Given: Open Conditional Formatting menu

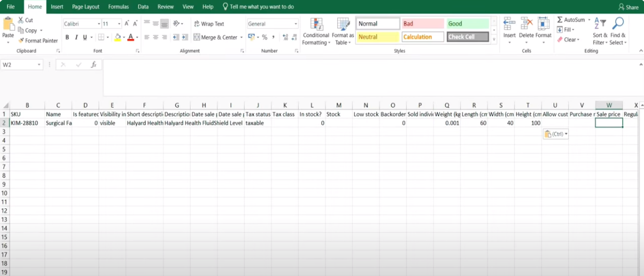Looking at the screenshot, I should pos(316,31).
